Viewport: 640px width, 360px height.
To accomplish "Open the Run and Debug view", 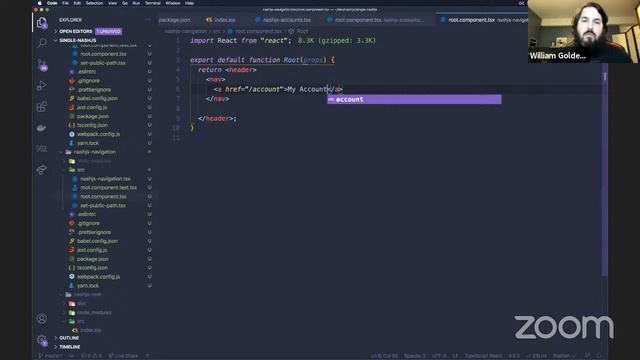I will (x=42, y=86).
